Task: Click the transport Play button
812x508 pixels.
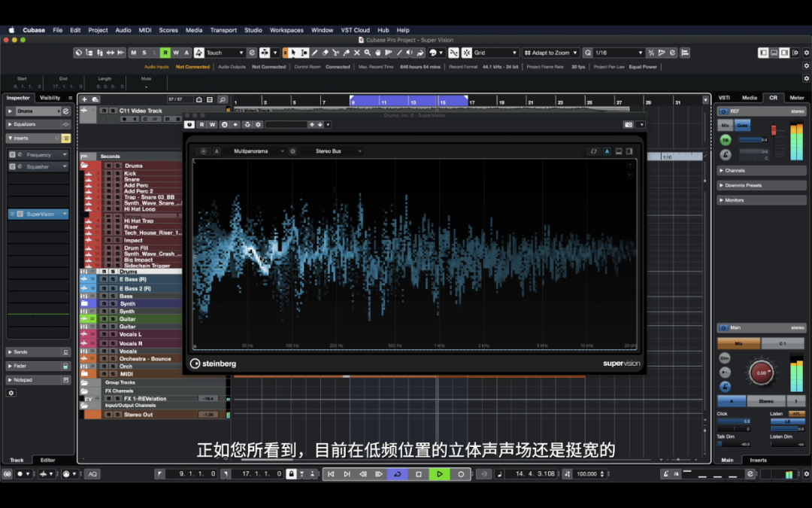Action: [x=440, y=474]
